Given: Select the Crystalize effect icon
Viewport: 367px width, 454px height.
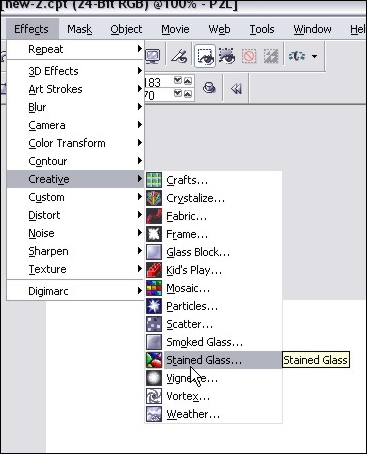Looking at the screenshot, I should tap(154, 198).
